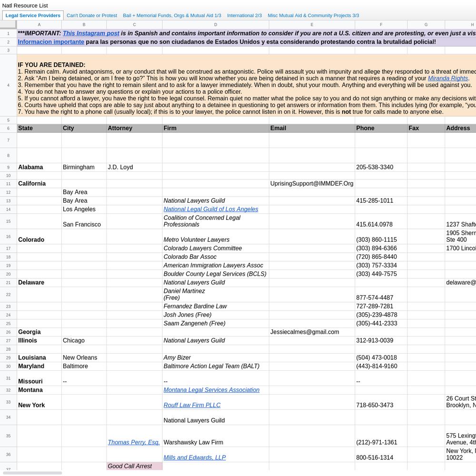Click the 'Natl Resource List' document title
Screen dimensions: 476x476
coord(25,5)
